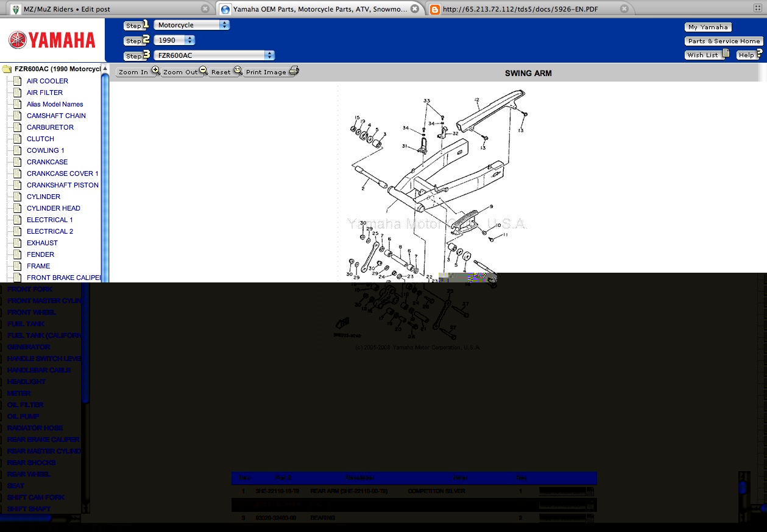Click the Reset button label

221,72
